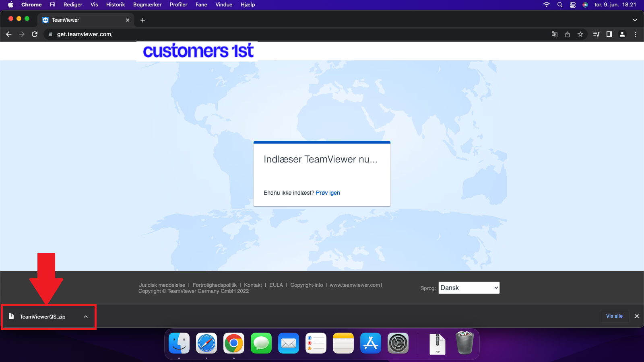Open the media/tab search queue icon
Viewport: 644px width, 362px height.
(x=597, y=34)
